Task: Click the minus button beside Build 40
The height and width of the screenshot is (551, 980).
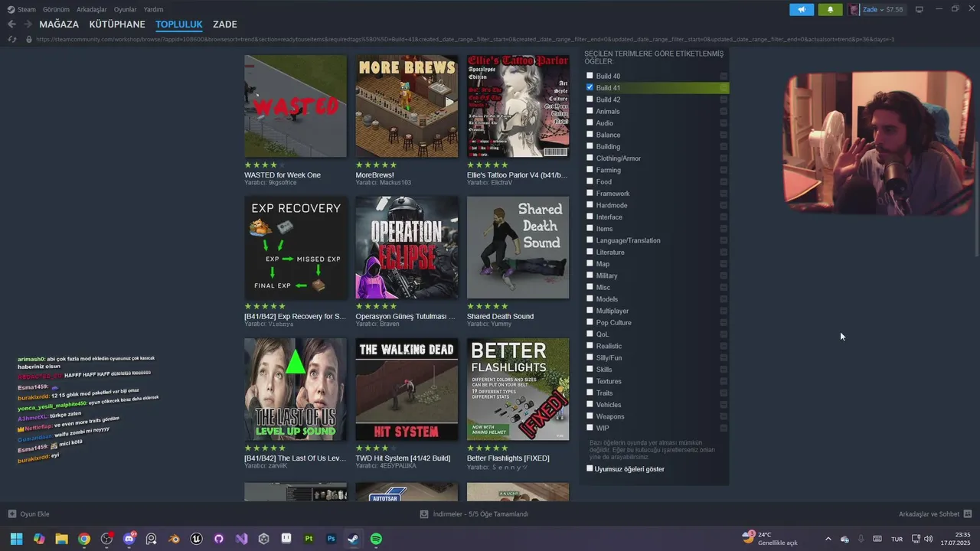Action: click(724, 76)
